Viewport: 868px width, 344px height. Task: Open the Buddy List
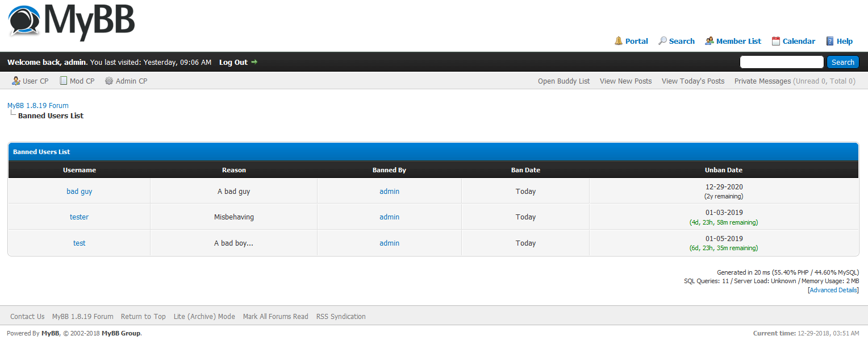click(564, 81)
